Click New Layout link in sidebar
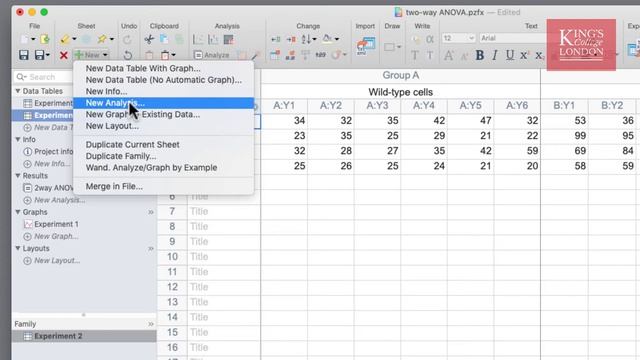Image resolution: width=640 pixels, height=360 pixels. click(52, 260)
